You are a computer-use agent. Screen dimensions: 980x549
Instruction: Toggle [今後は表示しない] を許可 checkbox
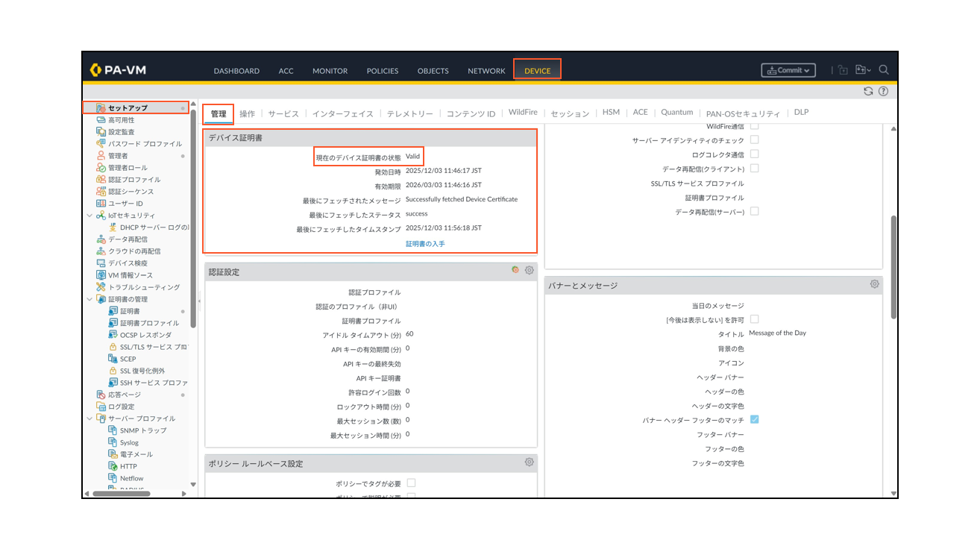755,319
